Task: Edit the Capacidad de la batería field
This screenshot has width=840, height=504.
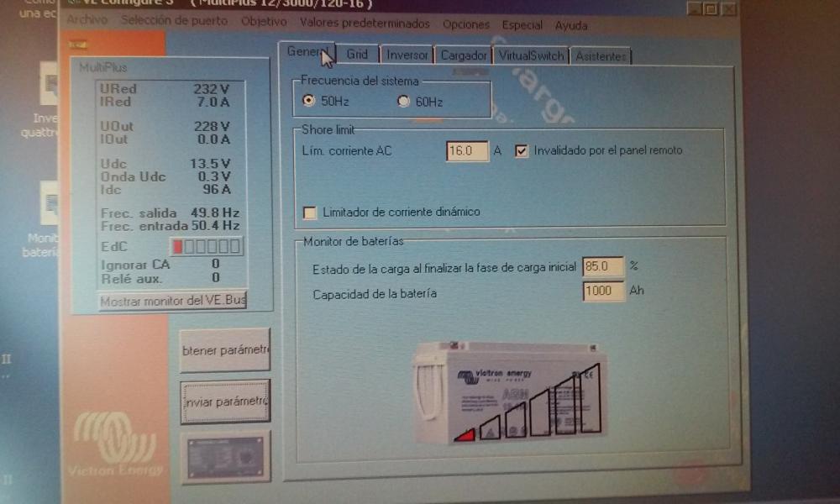Action: click(603, 291)
